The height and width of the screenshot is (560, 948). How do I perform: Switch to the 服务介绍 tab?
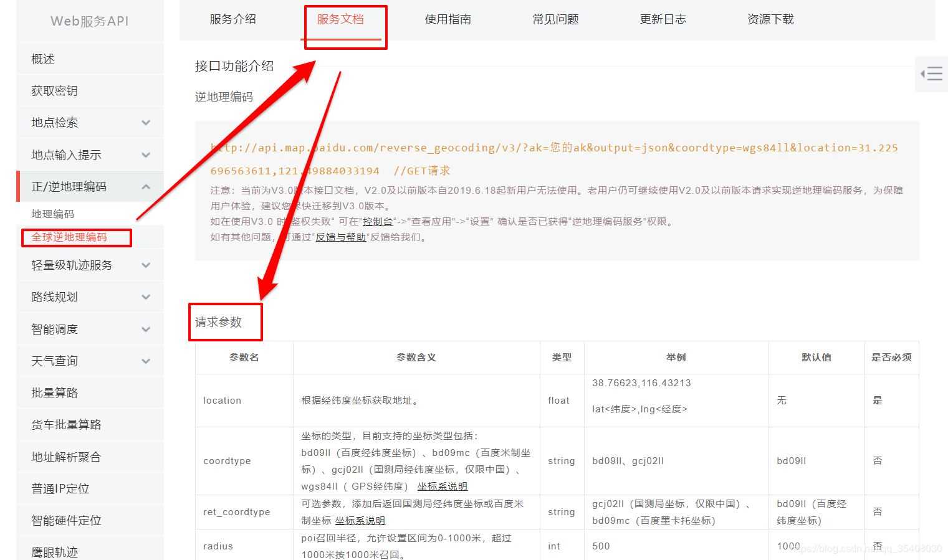234,19
